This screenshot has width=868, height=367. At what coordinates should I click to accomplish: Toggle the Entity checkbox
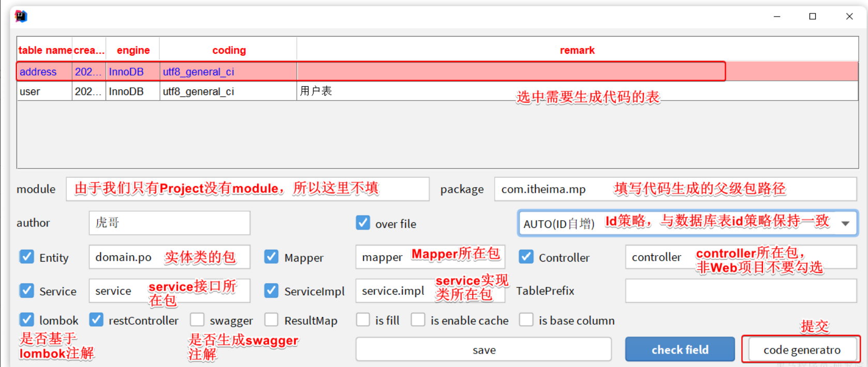pyautogui.click(x=26, y=257)
